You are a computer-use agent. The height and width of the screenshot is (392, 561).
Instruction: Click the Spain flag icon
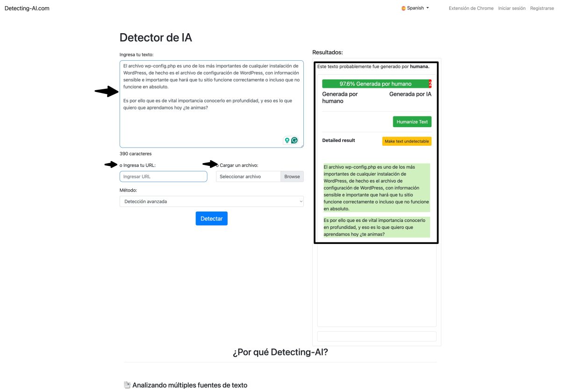tap(403, 8)
